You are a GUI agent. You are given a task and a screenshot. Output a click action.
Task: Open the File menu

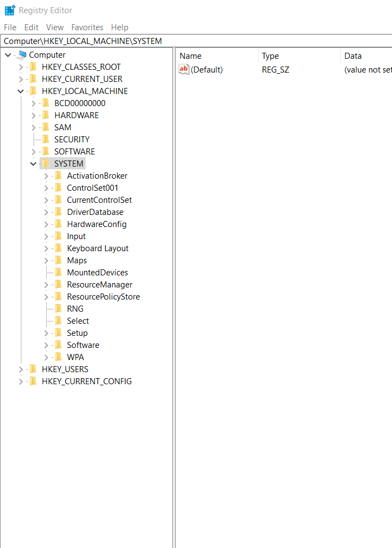[10, 27]
